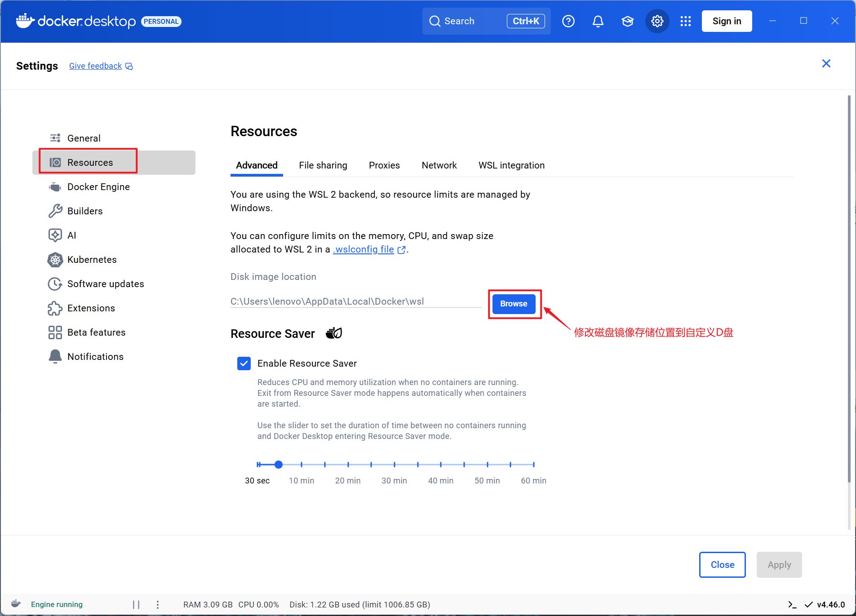Open the WSL integration tab

point(511,165)
